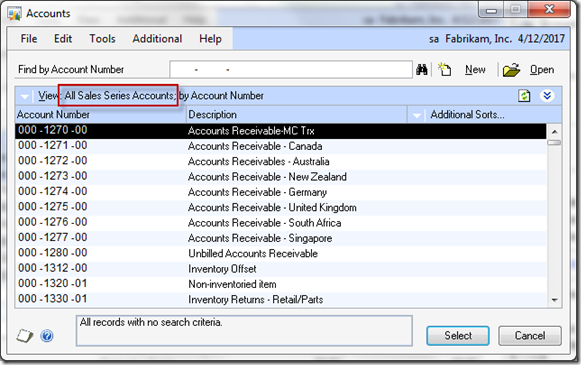The image size is (581, 365).
Task: Select Inventory Offset row
Action: [280, 269]
